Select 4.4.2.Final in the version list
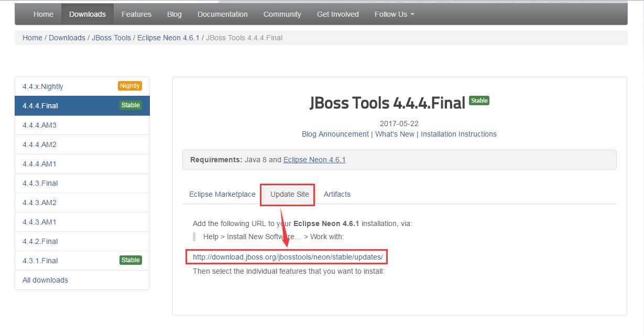644x336 pixels. click(82, 241)
